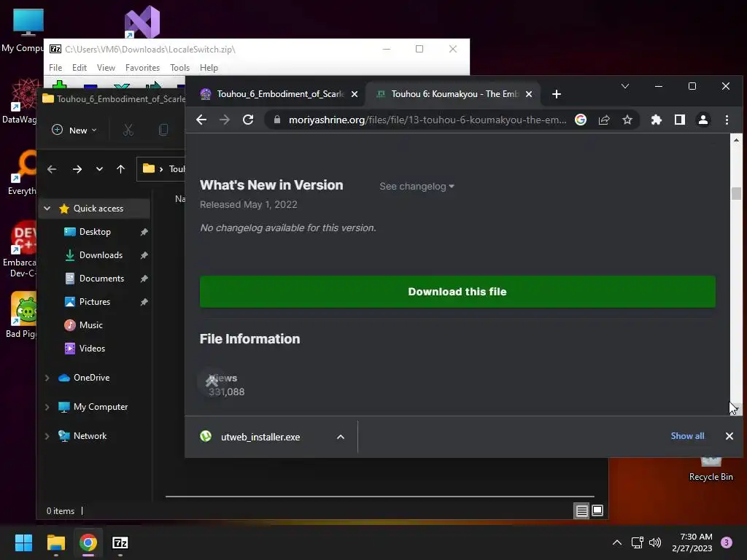The image size is (747, 560).
Task: Open Chrome side panel icon
Action: (x=680, y=120)
